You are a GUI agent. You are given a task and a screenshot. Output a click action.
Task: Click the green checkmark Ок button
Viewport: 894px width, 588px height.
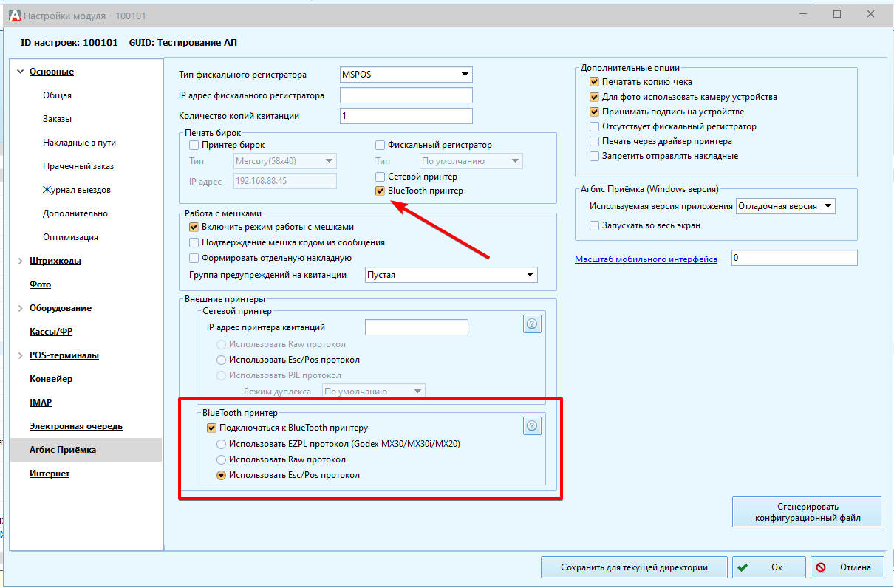point(768,567)
